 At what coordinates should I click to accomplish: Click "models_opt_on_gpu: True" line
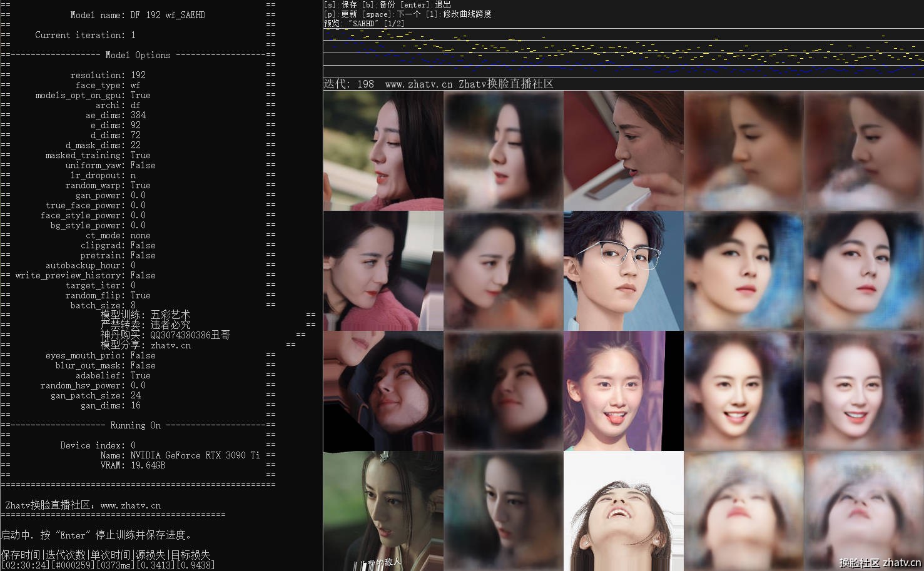tap(93, 95)
